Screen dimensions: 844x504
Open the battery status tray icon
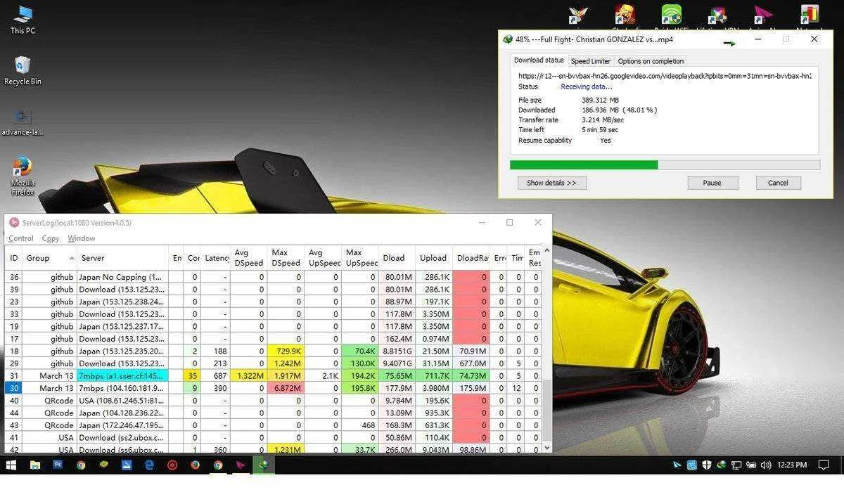click(751, 465)
